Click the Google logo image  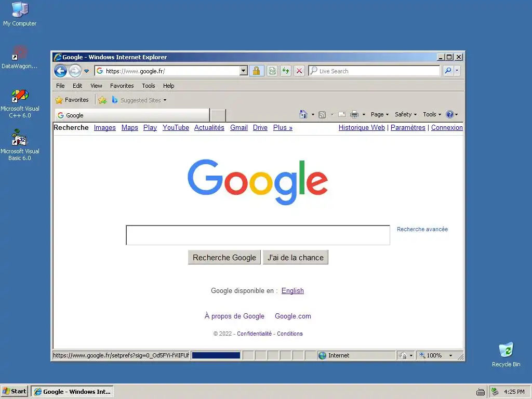258,182
